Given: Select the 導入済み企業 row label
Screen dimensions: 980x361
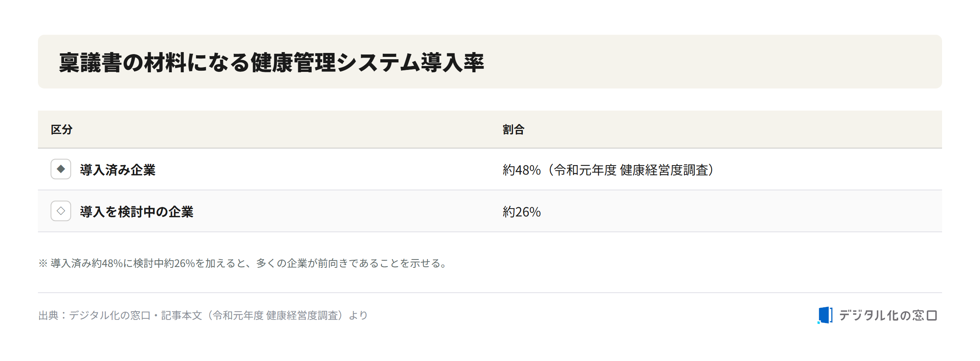Looking at the screenshot, I should click(118, 170).
